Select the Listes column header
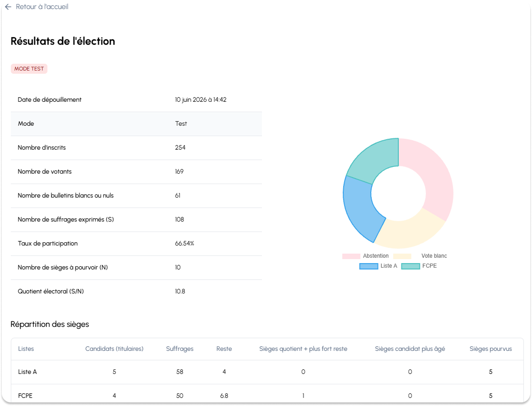The image size is (532, 406). point(26,349)
